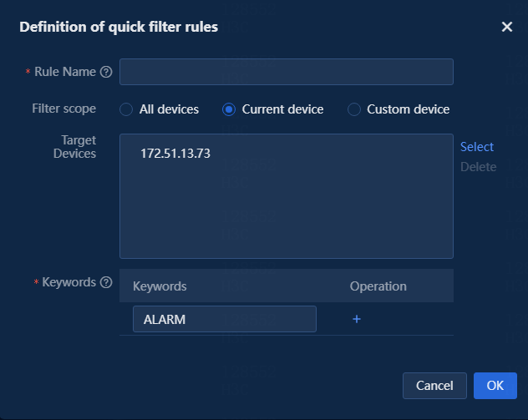
Task: Select the All devices radio button
Action: pos(126,109)
